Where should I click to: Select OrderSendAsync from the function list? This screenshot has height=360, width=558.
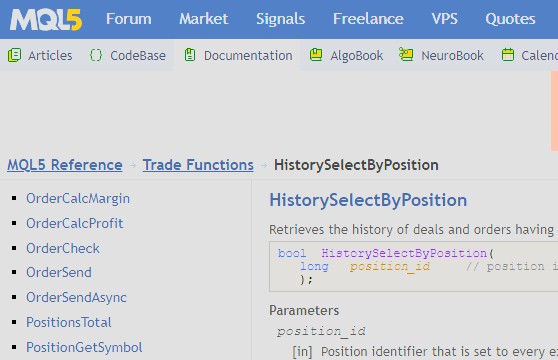(77, 298)
